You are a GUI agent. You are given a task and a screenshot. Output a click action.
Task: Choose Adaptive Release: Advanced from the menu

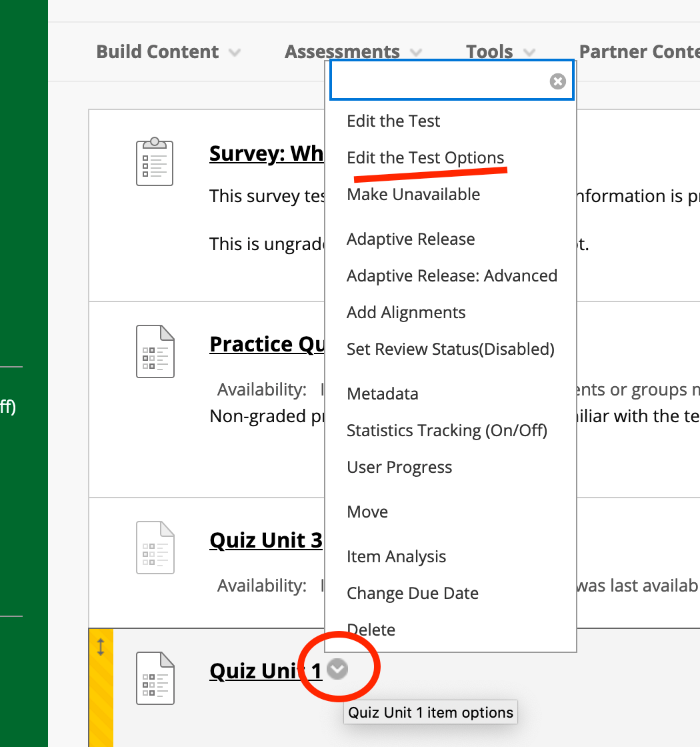(451, 275)
